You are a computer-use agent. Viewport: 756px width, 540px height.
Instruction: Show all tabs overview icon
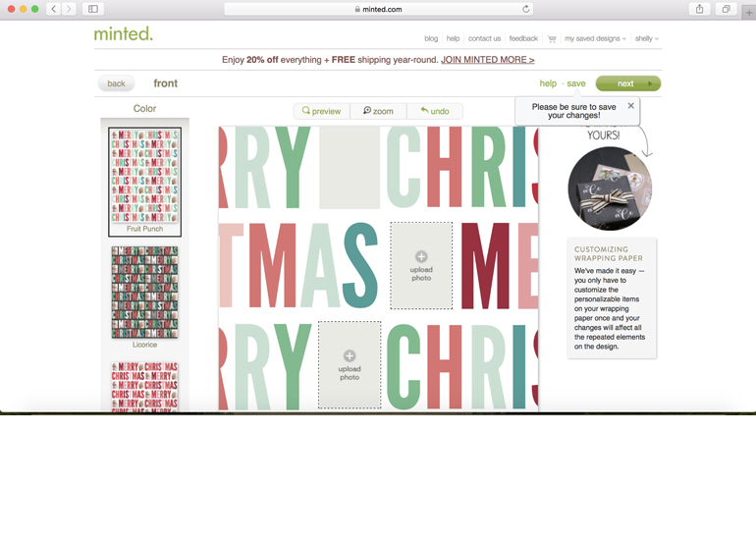(x=727, y=9)
